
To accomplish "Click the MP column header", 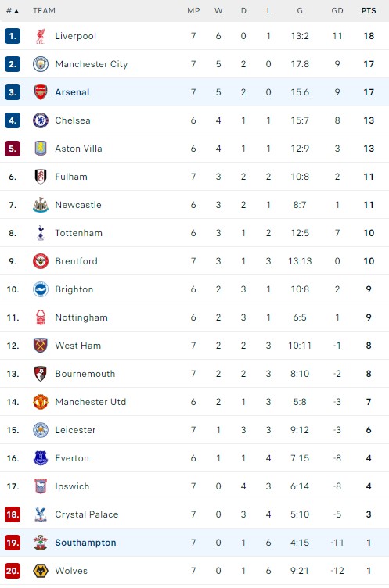I will [193, 10].
